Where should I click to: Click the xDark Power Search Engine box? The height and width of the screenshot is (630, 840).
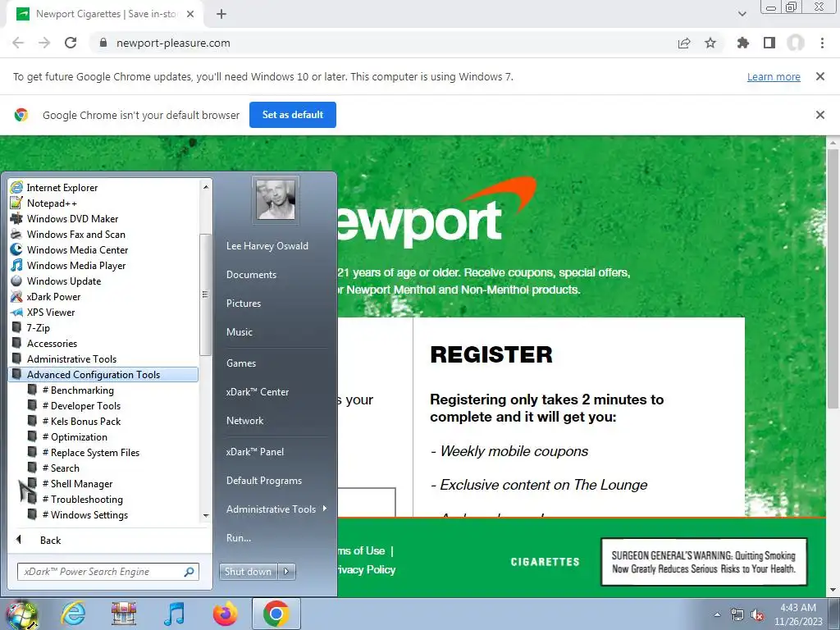click(x=108, y=572)
